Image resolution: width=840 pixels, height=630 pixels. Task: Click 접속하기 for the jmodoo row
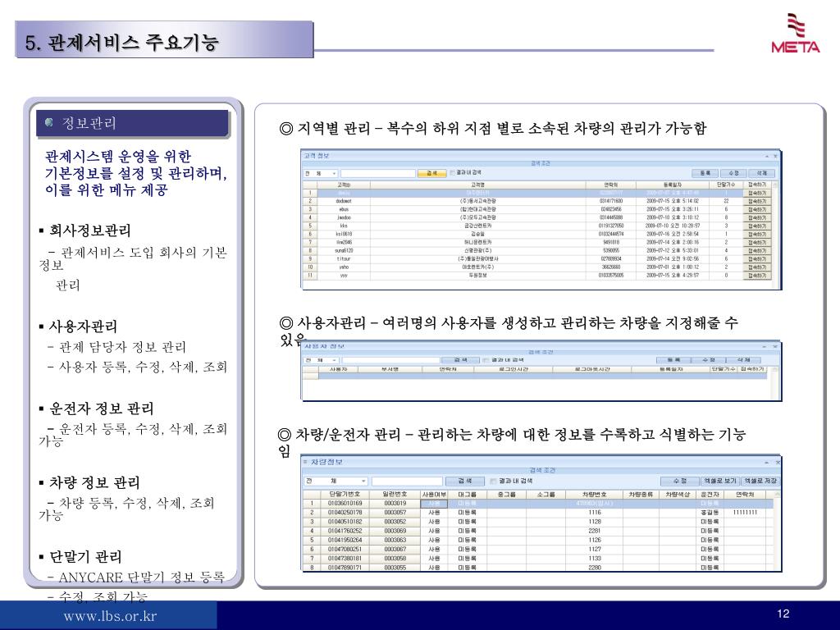pos(757,218)
